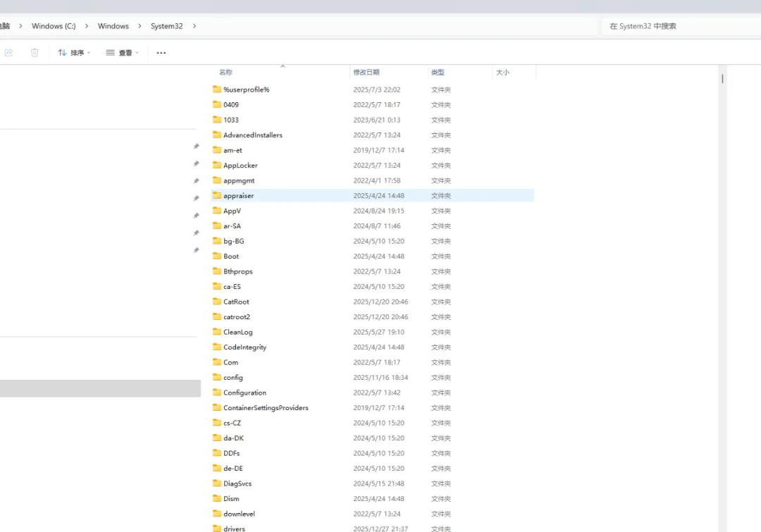Select the ar-SA folder icon

click(217, 225)
